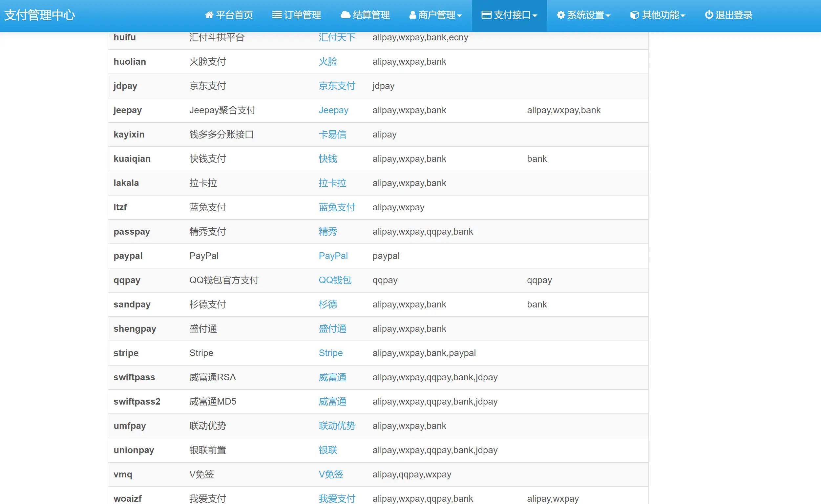The width and height of the screenshot is (821, 504).
Task: Click the 支付管理中心 brand title
Action: click(x=40, y=15)
